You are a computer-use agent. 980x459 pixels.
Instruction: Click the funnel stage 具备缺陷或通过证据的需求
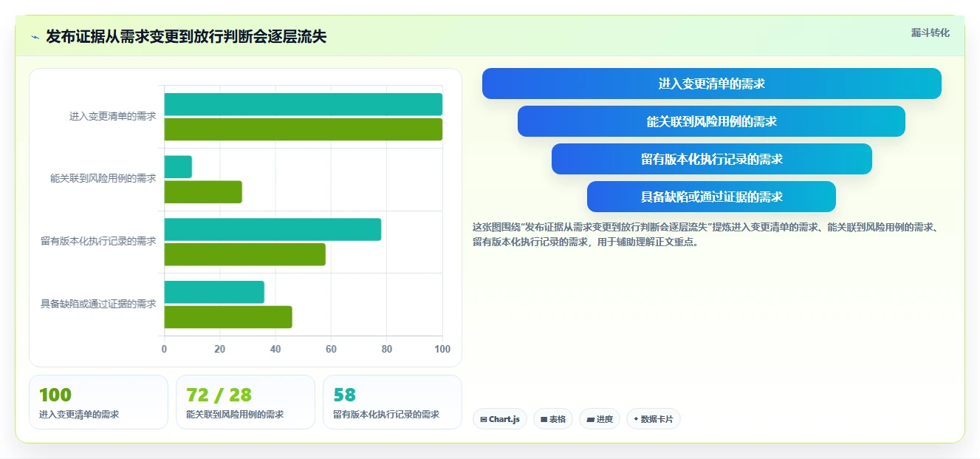click(711, 197)
